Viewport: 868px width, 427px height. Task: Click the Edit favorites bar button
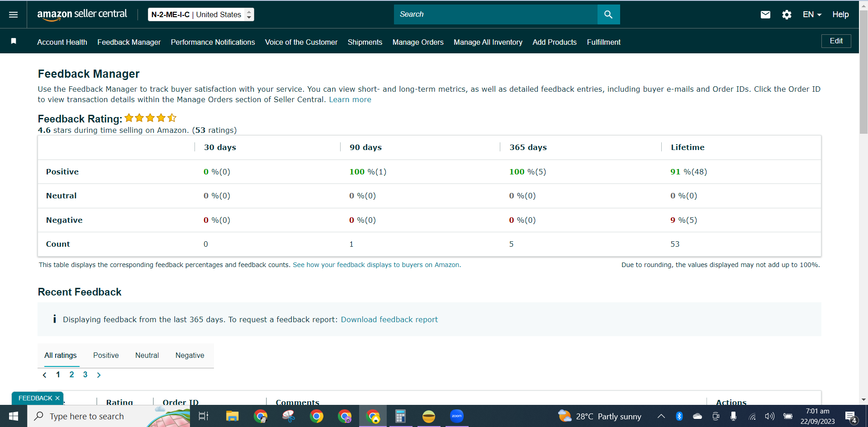[836, 41]
